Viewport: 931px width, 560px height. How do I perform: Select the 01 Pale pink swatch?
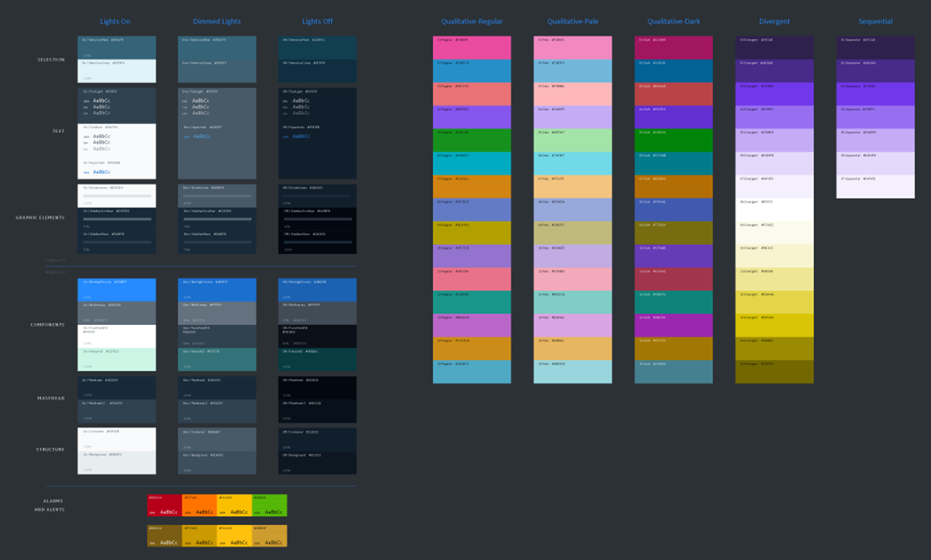(x=573, y=47)
